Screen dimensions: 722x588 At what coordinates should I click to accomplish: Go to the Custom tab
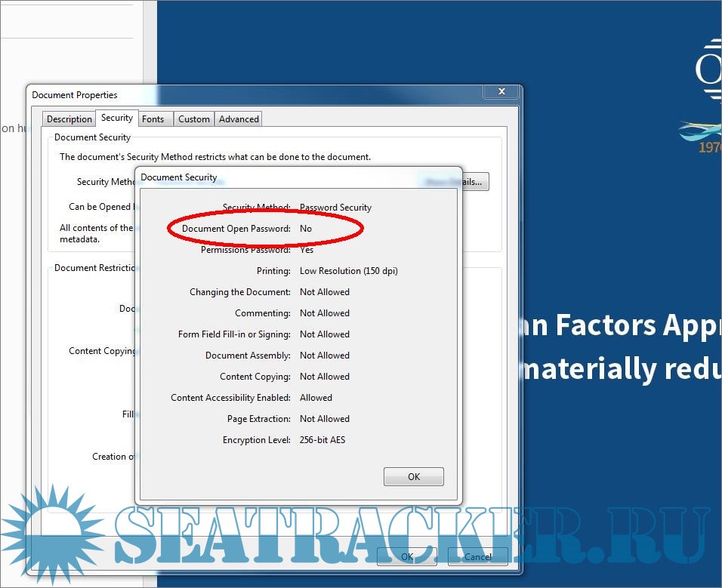coord(194,119)
